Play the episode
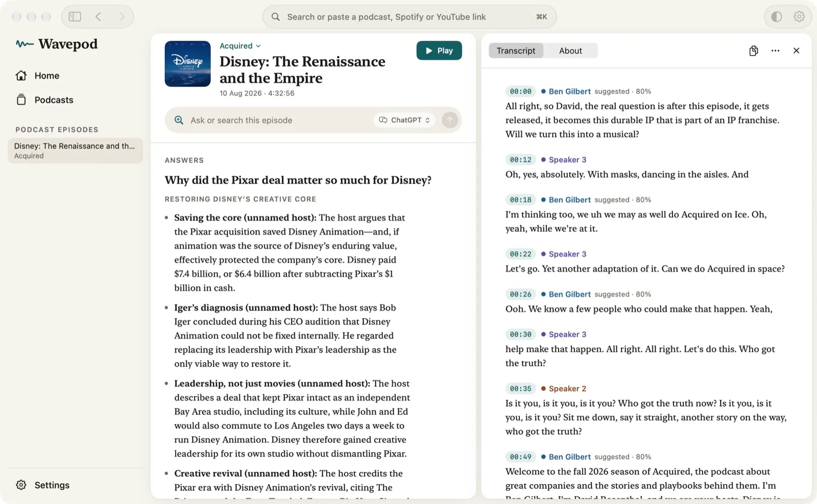 (439, 51)
